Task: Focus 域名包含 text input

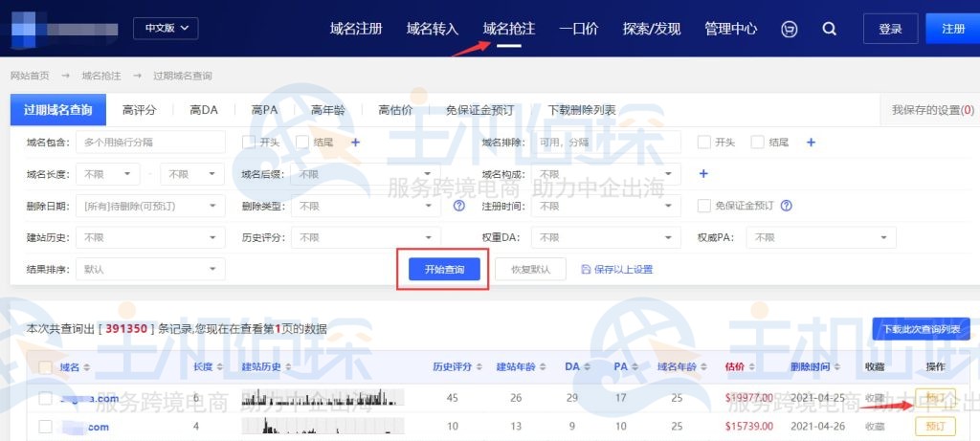Action: [150, 143]
